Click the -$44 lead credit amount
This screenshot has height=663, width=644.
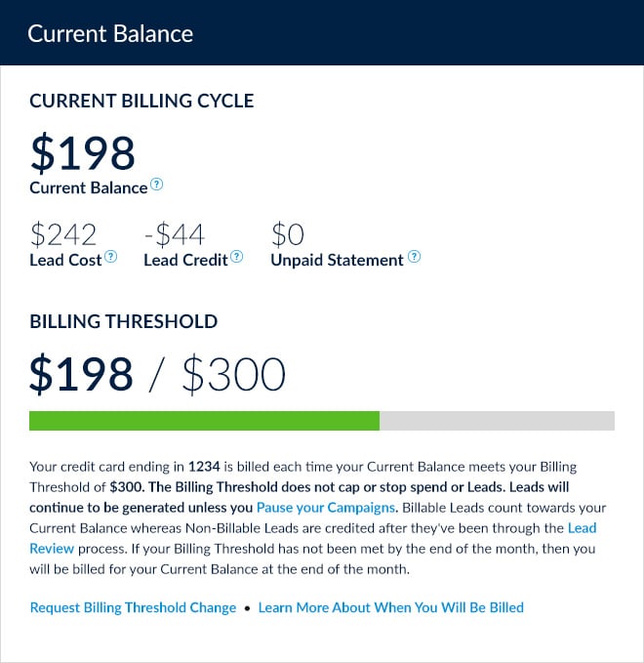click(175, 234)
